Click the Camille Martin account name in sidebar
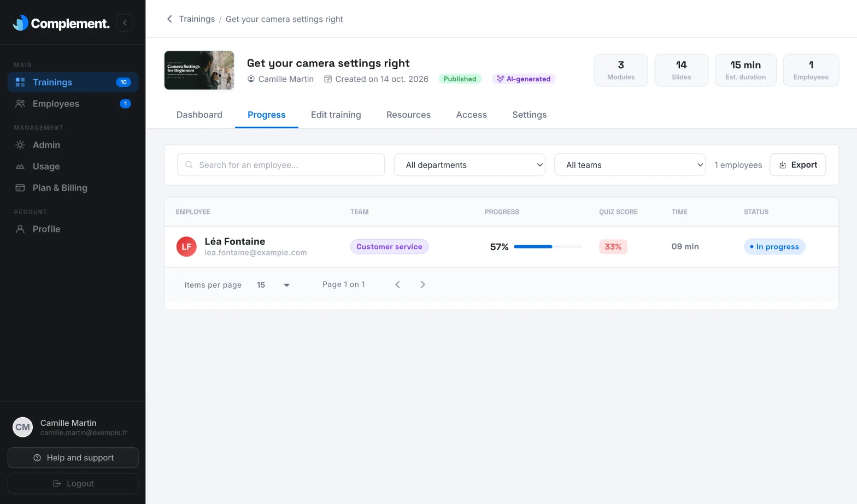Screen dimensions: 857x504 68,423
